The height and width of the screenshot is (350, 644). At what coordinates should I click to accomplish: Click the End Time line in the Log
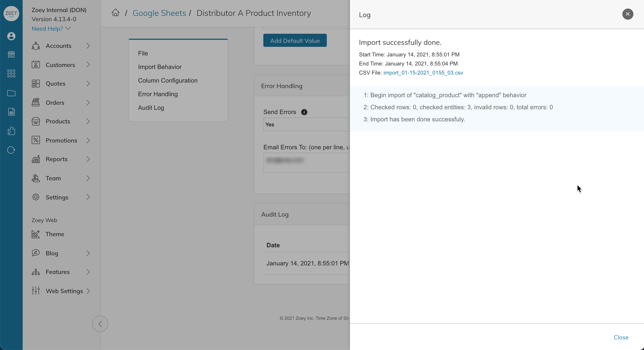tap(408, 64)
